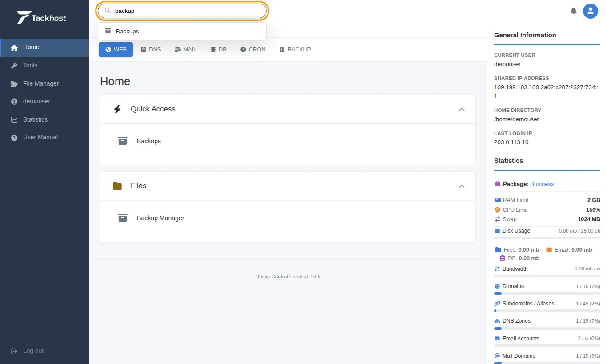Screen dimensions: 607x364
Task: Collapse the Files section
Action: click(x=462, y=186)
